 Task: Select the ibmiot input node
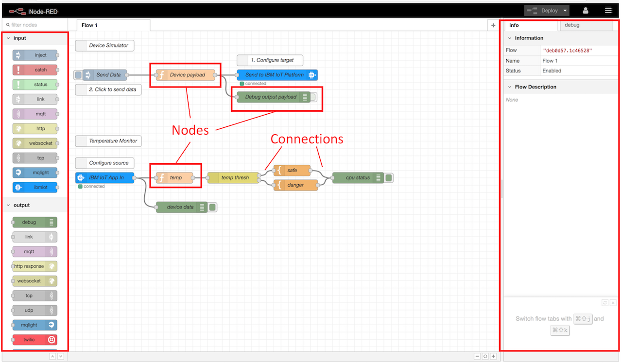35,187
